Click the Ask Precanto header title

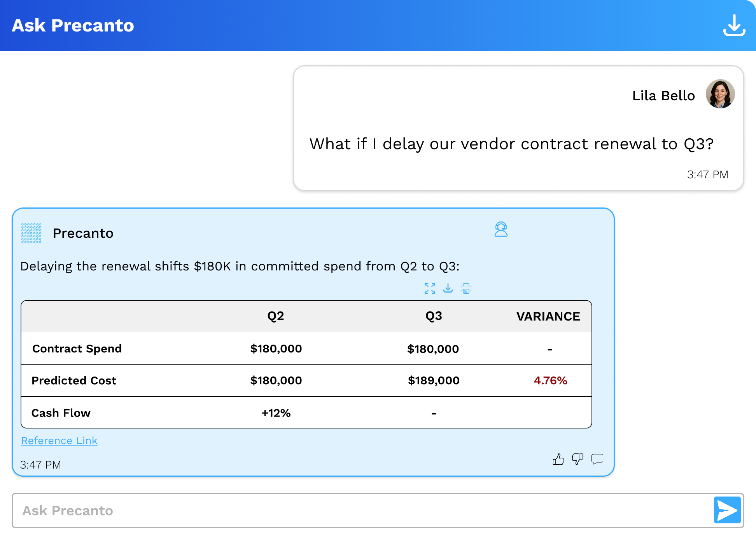(73, 25)
